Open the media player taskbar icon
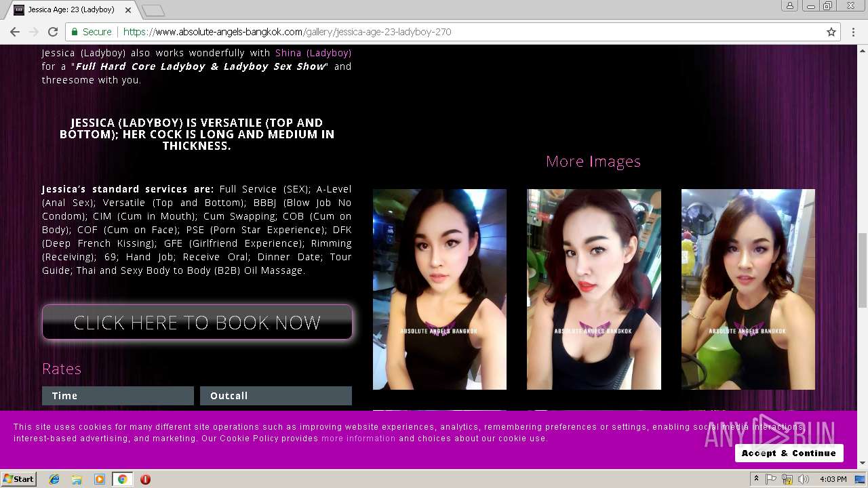 pos(100,479)
